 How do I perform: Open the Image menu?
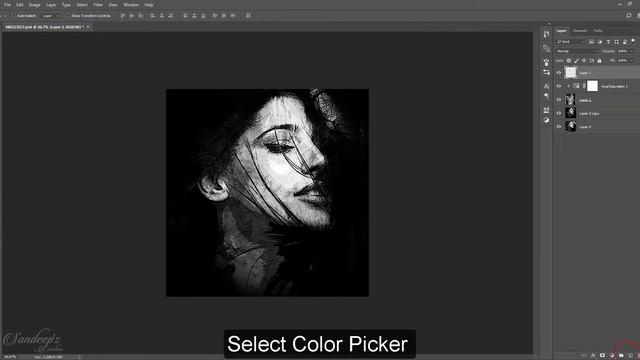click(34, 5)
